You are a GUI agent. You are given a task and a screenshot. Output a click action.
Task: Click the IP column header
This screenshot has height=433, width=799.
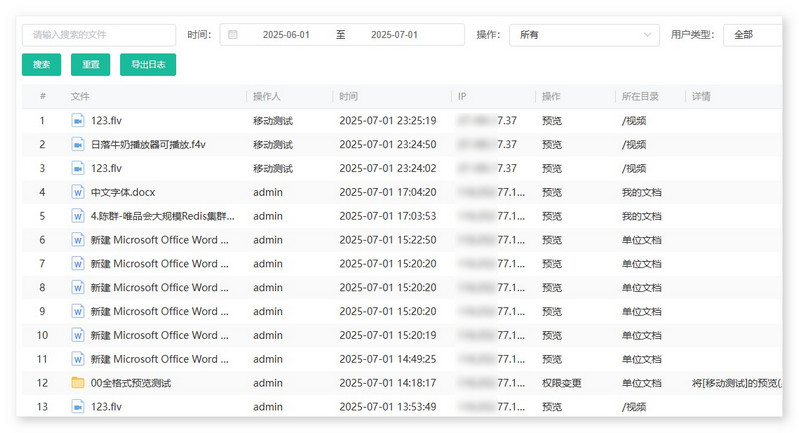(462, 96)
